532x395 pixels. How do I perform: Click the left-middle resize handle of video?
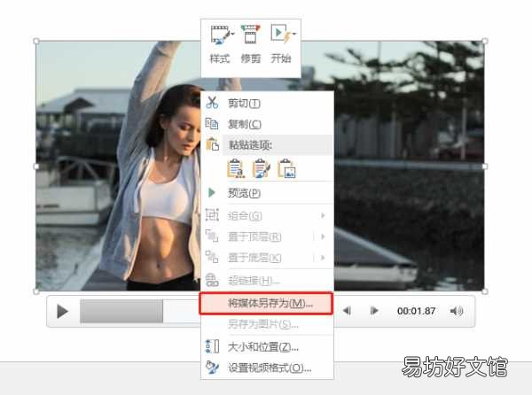tap(36, 166)
